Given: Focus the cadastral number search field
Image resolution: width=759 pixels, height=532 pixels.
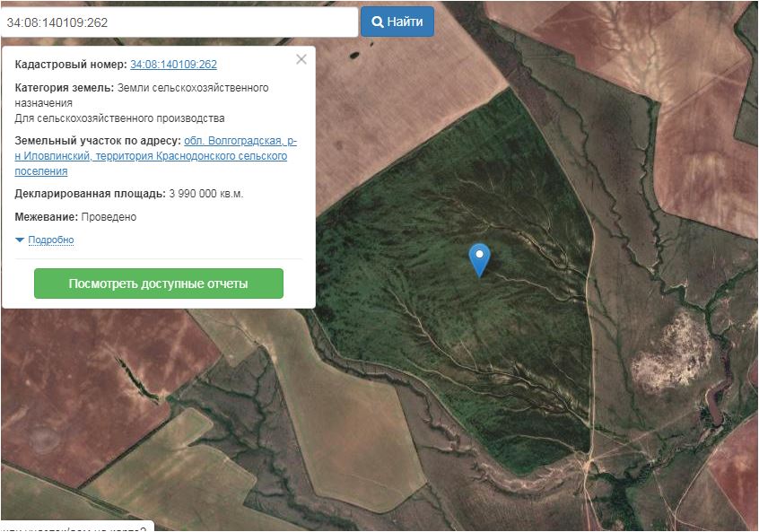Looking at the screenshot, I should coord(179,22).
